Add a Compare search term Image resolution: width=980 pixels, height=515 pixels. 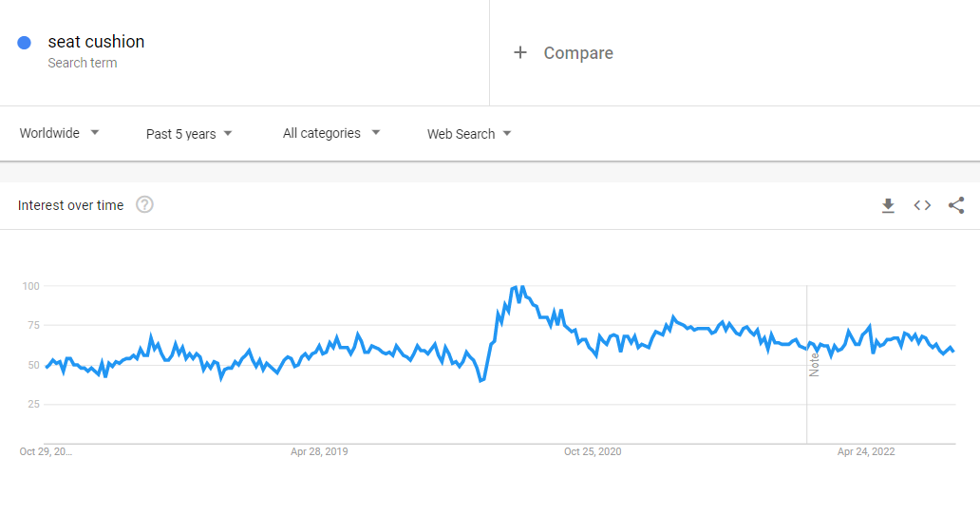(578, 53)
